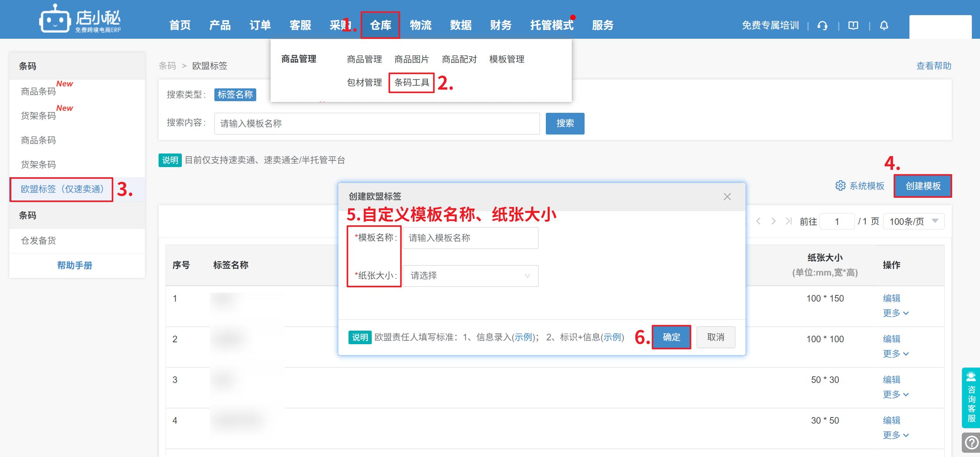Image resolution: width=980 pixels, height=457 pixels.
Task: Open the 咨询客服 floating chat widget
Action: (x=971, y=397)
